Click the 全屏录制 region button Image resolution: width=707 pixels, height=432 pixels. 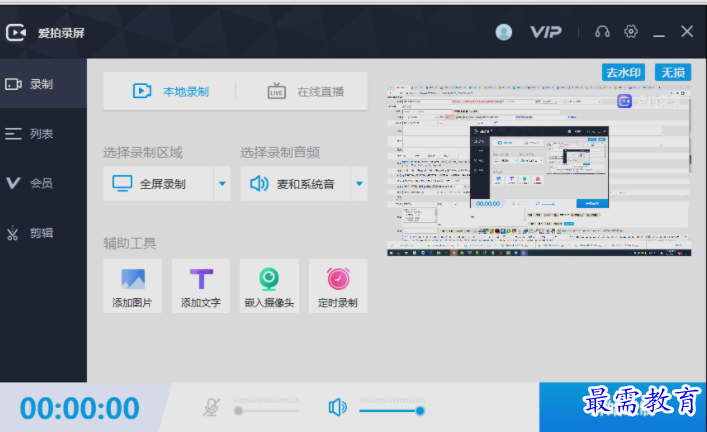158,184
